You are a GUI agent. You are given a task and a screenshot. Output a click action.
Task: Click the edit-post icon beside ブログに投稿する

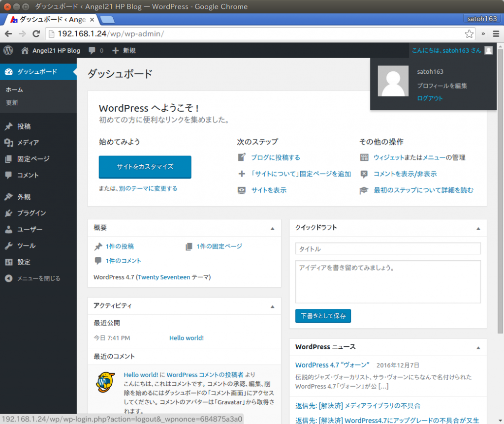(242, 157)
